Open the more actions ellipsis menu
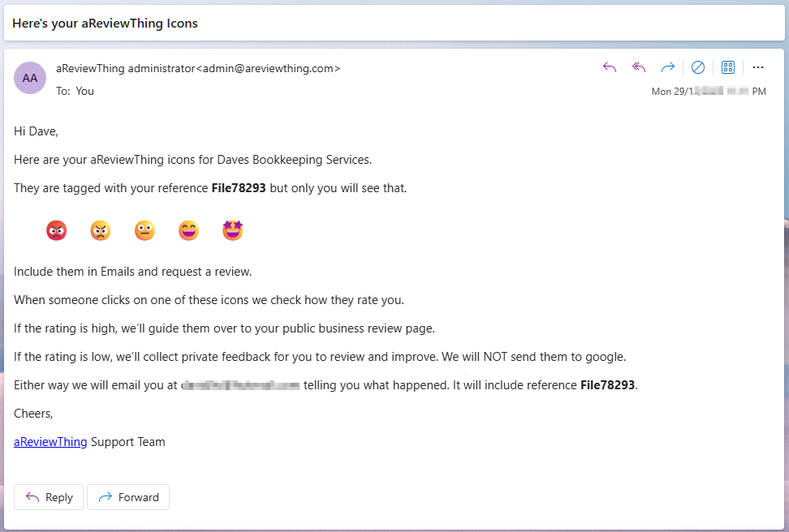 click(758, 67)
